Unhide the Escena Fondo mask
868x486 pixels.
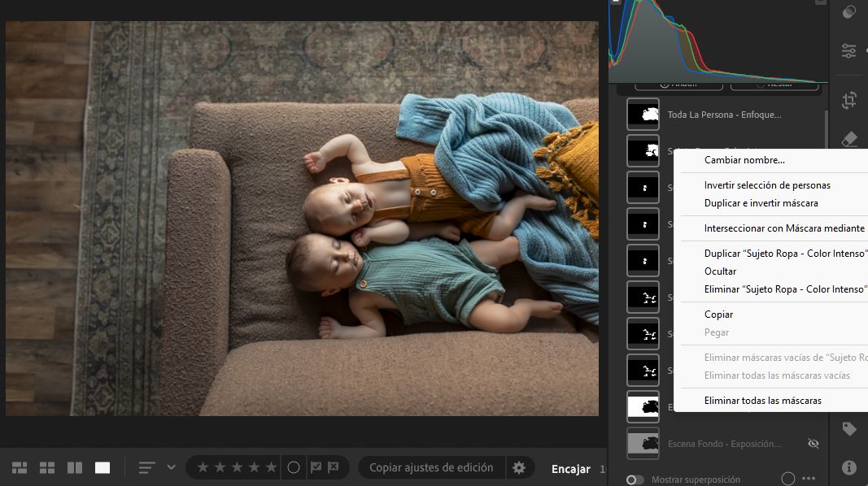tap(812, 444)
